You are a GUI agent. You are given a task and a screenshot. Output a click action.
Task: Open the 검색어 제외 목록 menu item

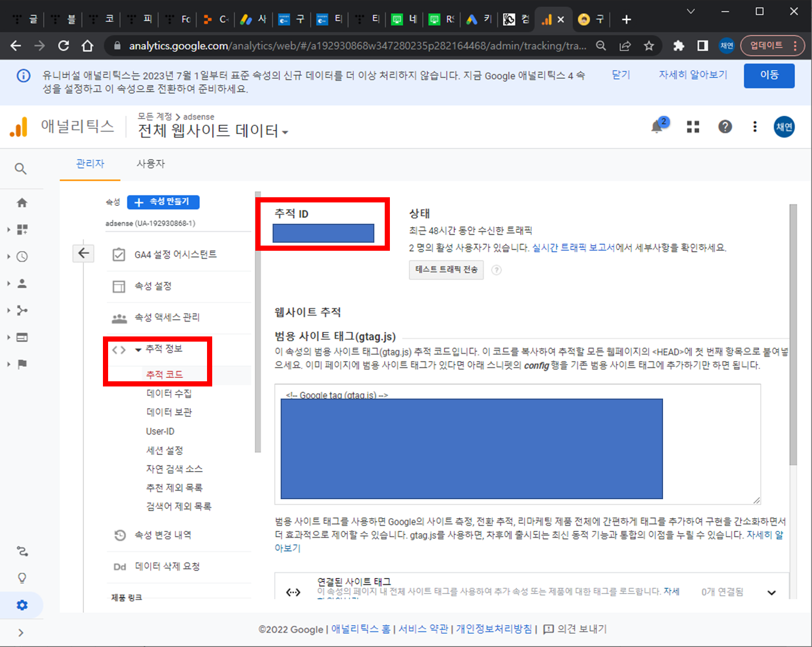coord(179,507)
